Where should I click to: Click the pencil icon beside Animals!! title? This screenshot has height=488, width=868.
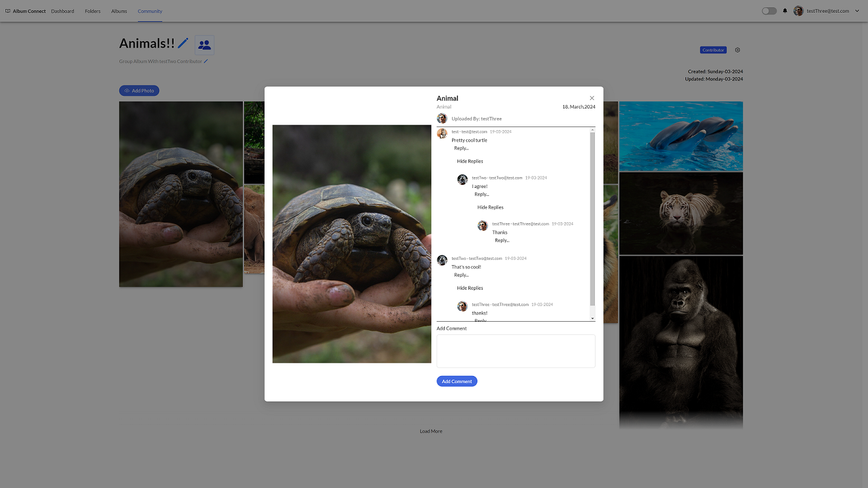pyautogui.click(x=183, y=43)
